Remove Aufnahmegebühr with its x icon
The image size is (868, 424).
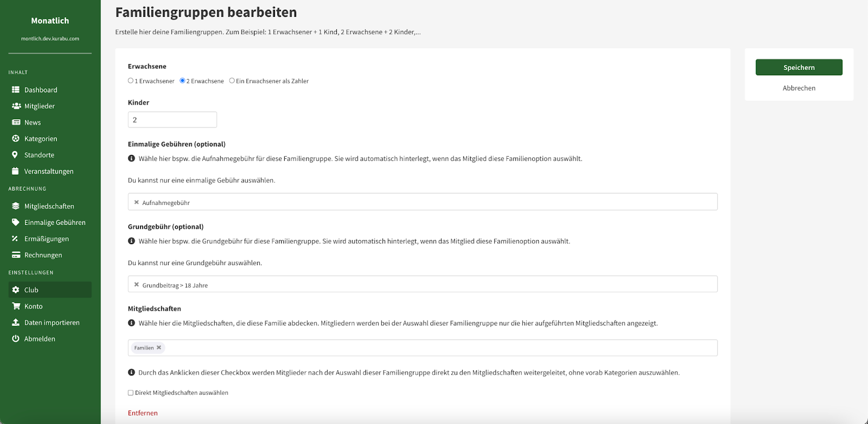(x=137, y=202)
